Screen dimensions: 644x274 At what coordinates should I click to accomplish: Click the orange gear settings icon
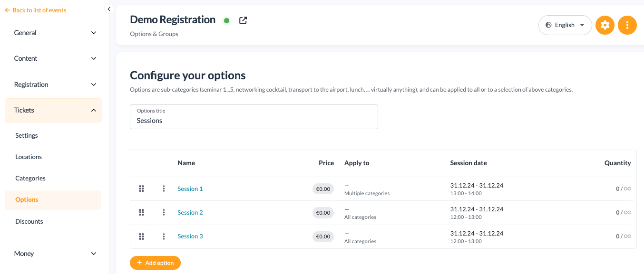pos(605,25)
